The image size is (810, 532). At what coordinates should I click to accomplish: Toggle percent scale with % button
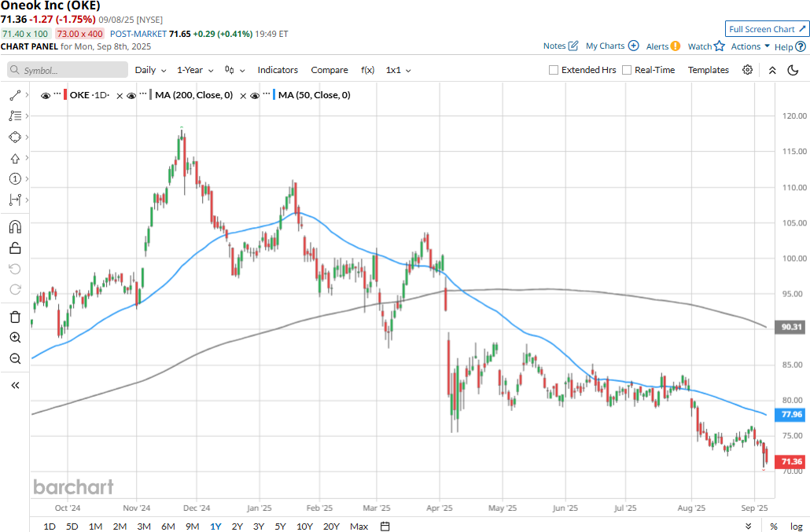click(x=773, y=526)
